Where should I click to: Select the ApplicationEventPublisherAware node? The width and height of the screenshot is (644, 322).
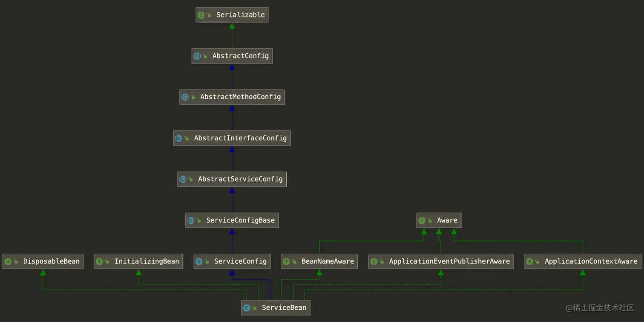tap(440, 261)
